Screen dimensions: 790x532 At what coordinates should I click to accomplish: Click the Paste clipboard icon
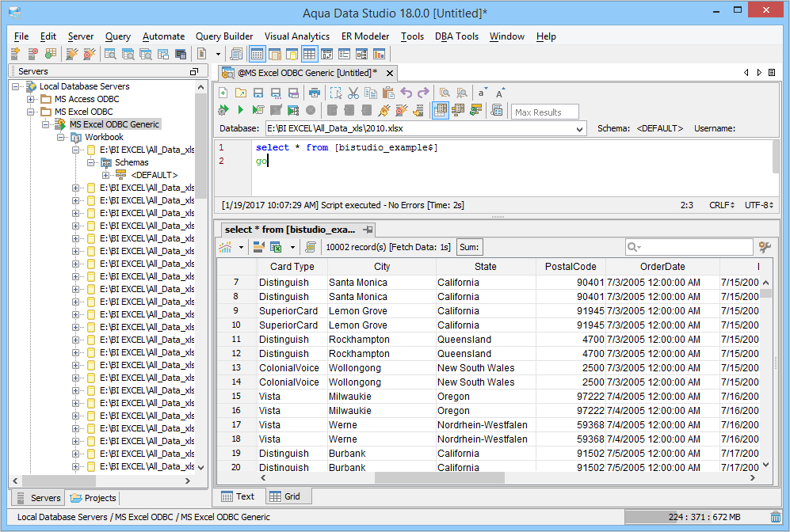[x=388, y=93]
